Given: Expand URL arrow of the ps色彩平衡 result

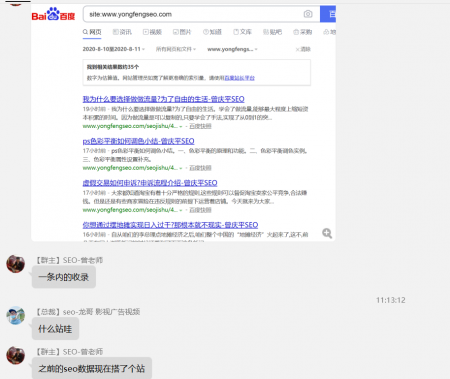Looking at the screenshot, I should pos(181,168).
